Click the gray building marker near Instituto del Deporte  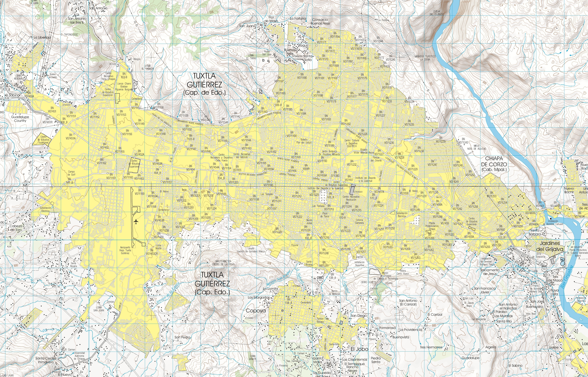coord(352,189)
